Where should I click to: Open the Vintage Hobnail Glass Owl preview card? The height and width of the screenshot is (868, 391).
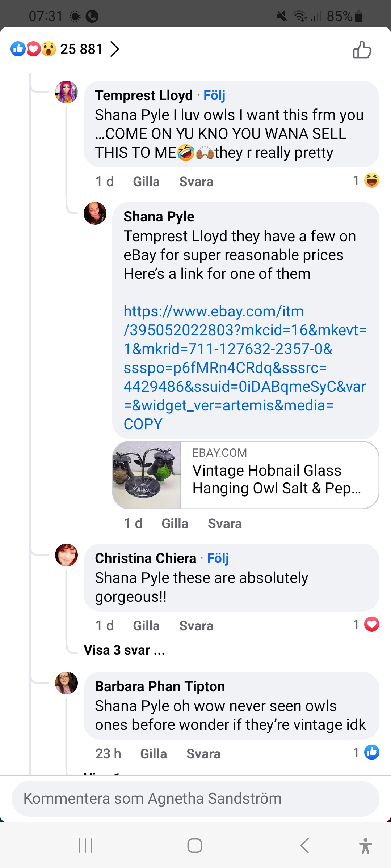[x=245, y=475]
